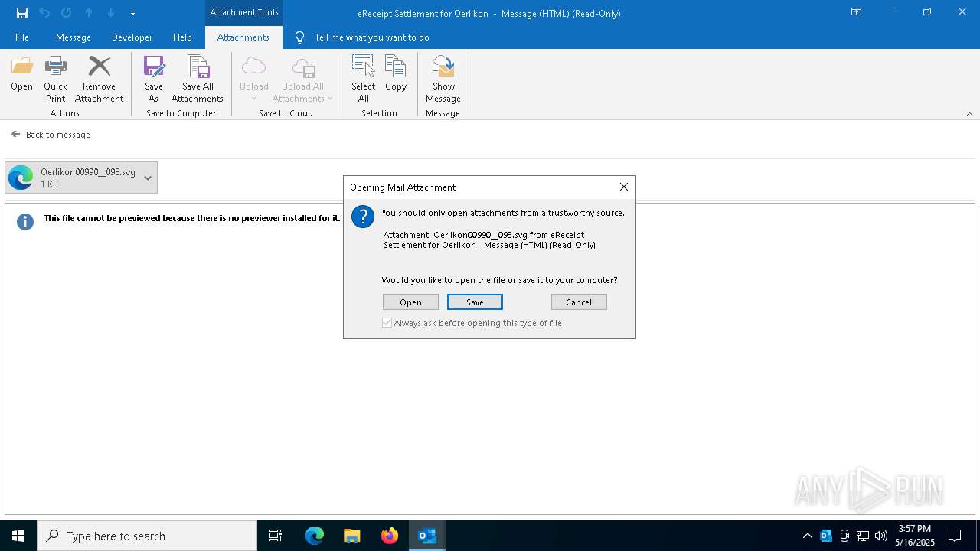This screenshot has width=980, height=551.
Task: Click Tell me what you want to do
Action: [x=362, y=37]
